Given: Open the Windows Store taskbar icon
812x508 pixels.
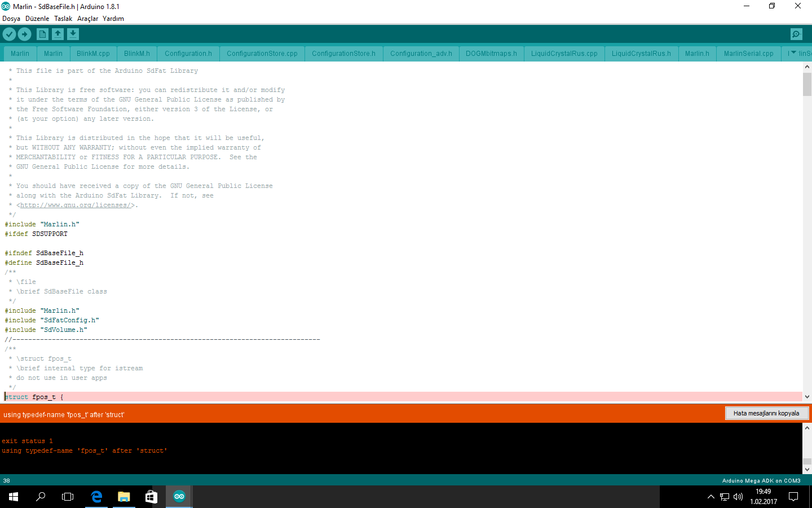Looking at the screenshot, I should 151,497.
